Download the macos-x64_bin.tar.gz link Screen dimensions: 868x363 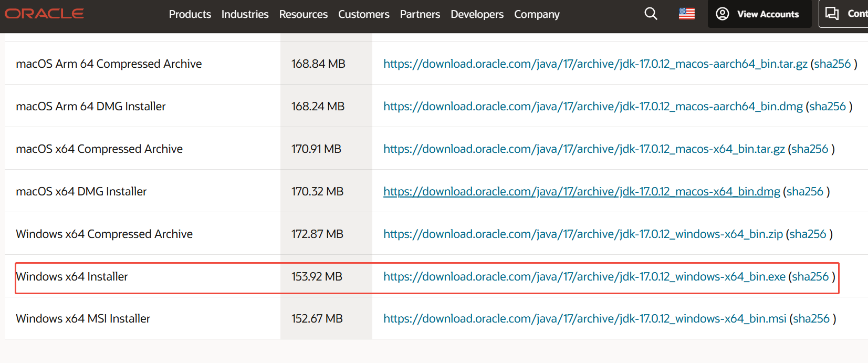click(584, 149)
